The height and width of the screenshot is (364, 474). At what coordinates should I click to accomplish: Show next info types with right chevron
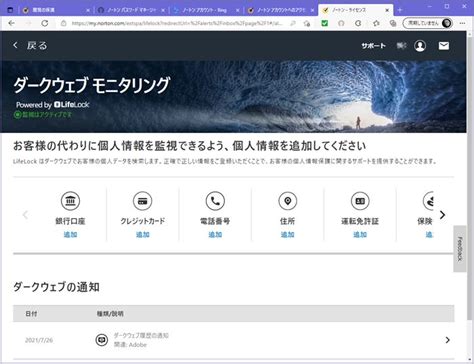(x=442, y=215)
